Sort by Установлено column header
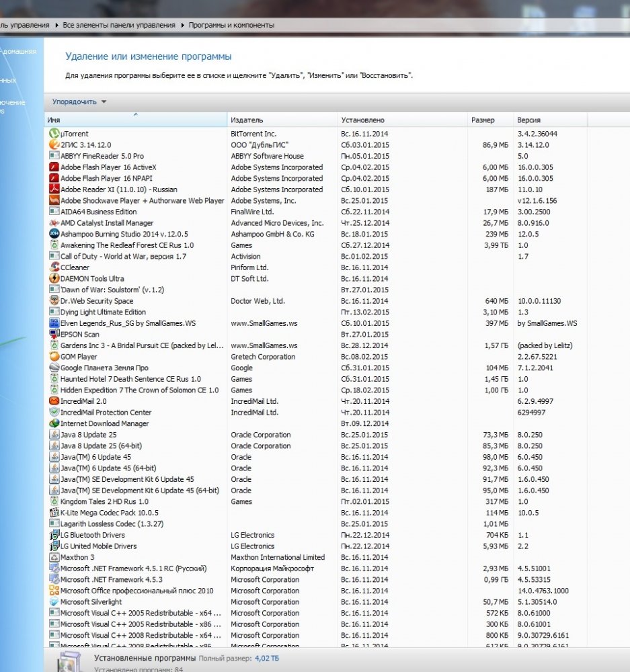This screenshot has height=672, width=630. (x=401, y=120)
